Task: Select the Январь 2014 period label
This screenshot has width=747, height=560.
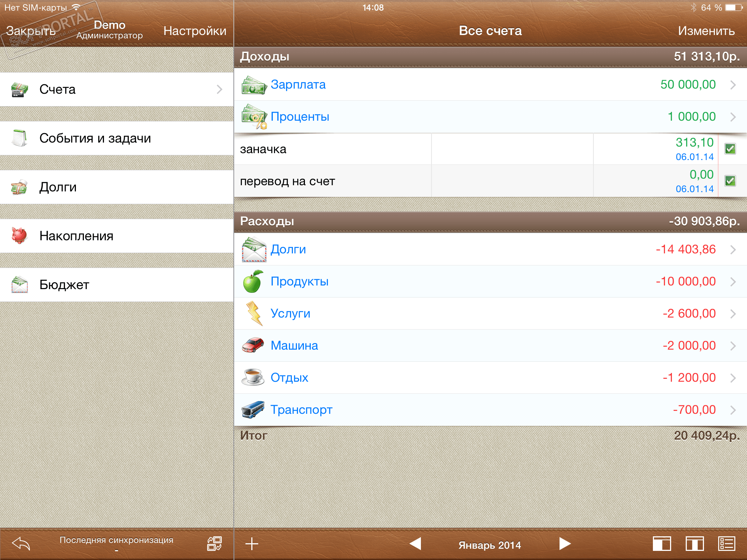Action: [x=490, y=545]
